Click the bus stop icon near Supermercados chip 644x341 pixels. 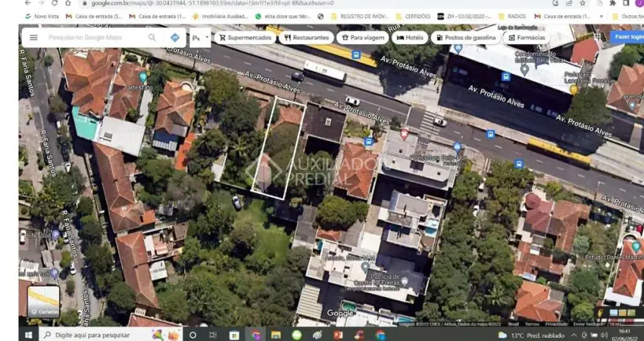[x=356, y=55]
